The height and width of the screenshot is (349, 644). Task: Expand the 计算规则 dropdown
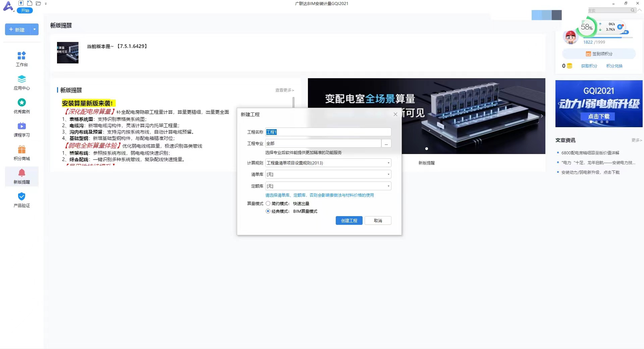click(388, 163)
